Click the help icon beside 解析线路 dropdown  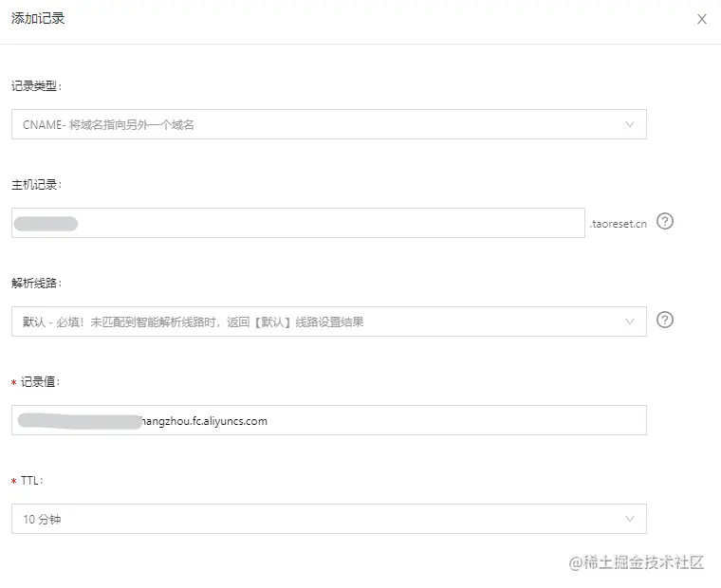[x=665, y=320]
